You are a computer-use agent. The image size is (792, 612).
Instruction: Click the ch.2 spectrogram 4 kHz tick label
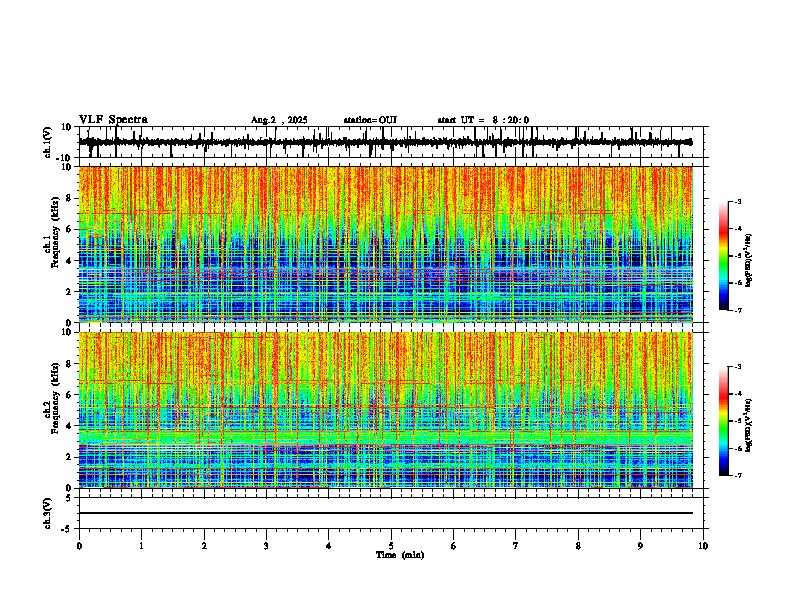click(x=70, y=426)
